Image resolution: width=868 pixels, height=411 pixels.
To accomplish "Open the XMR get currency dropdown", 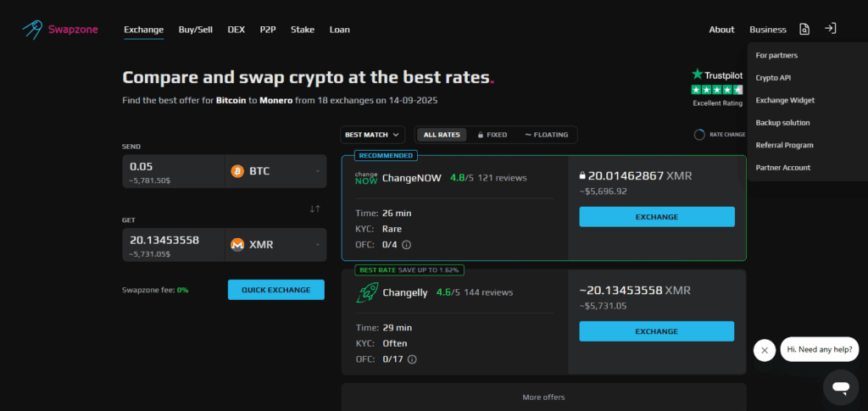I will pos(275,245).
